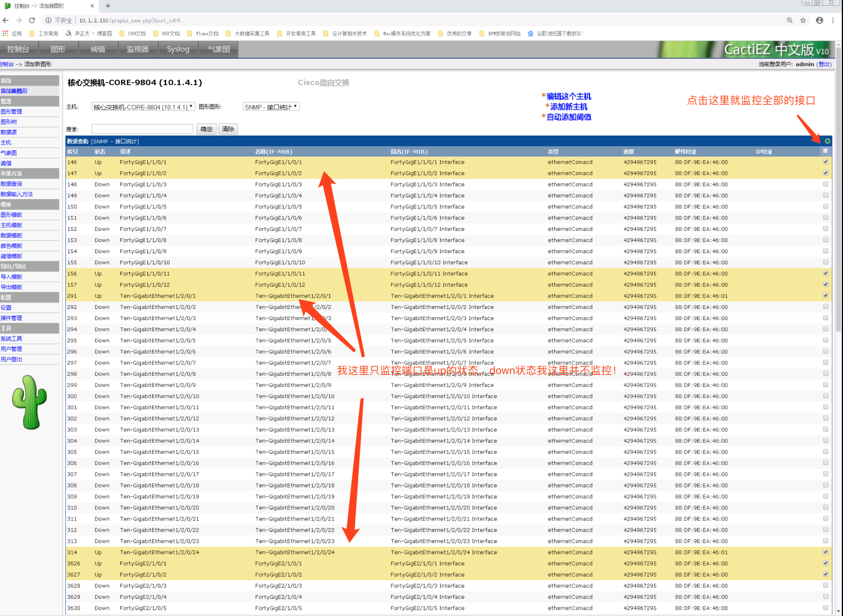Open the HDP文档 bookmark folder
Viewport: 843px width, 616px height.
[166, 33]
